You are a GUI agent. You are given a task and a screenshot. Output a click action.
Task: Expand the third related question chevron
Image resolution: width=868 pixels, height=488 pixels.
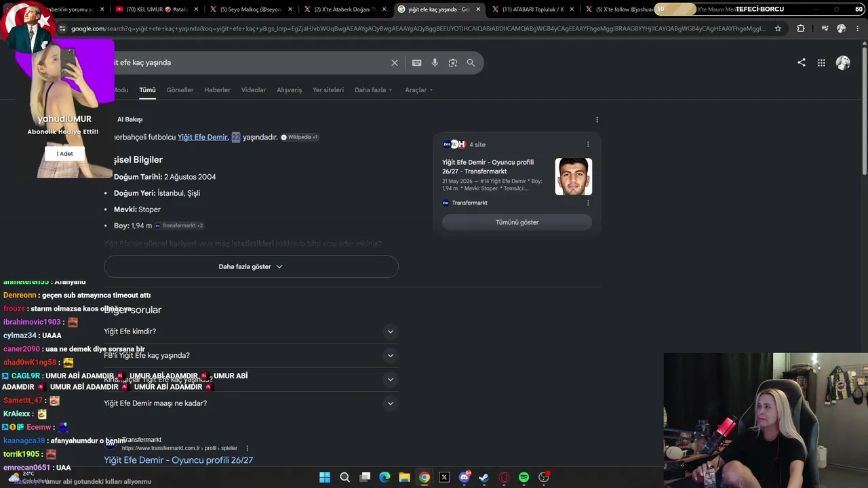(390, 380)
